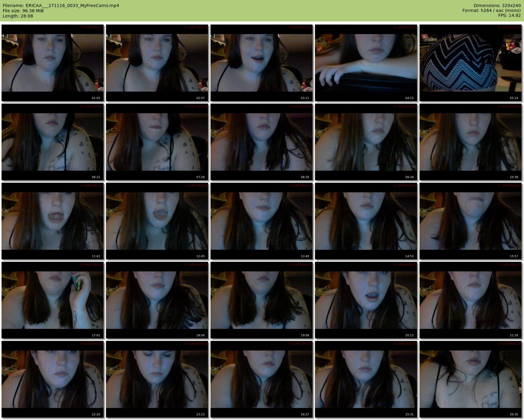Click the frame at 08:30
The height and width of the screenshot is (420, 524).
pyautogui.click(x=261, y=142)
